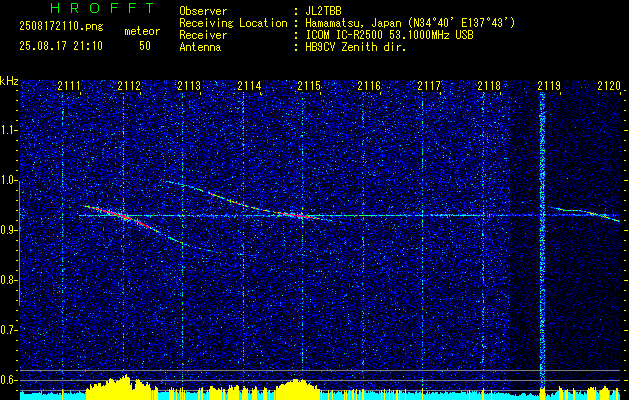Click the 2113 time axis label
Screen dimensions: 629x400
coord(189,85)
